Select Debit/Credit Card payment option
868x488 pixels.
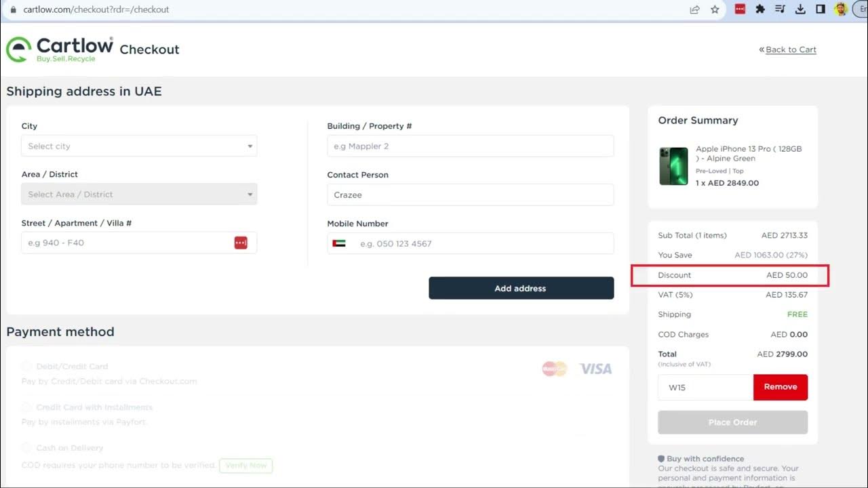pos(27,366)
